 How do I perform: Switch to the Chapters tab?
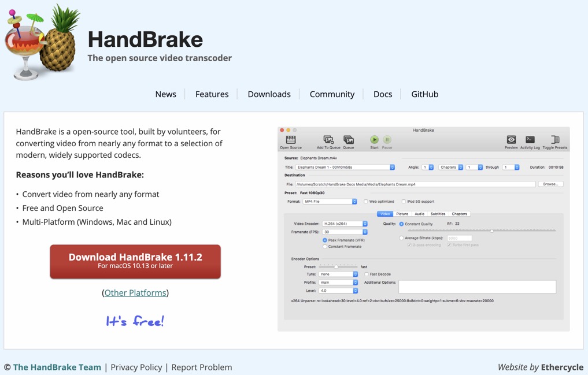click(460, 214)
